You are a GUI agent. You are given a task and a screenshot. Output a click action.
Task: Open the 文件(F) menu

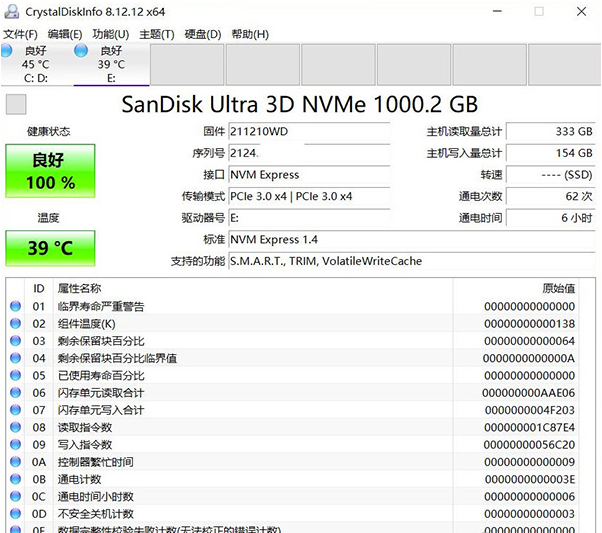pos(20,34)
